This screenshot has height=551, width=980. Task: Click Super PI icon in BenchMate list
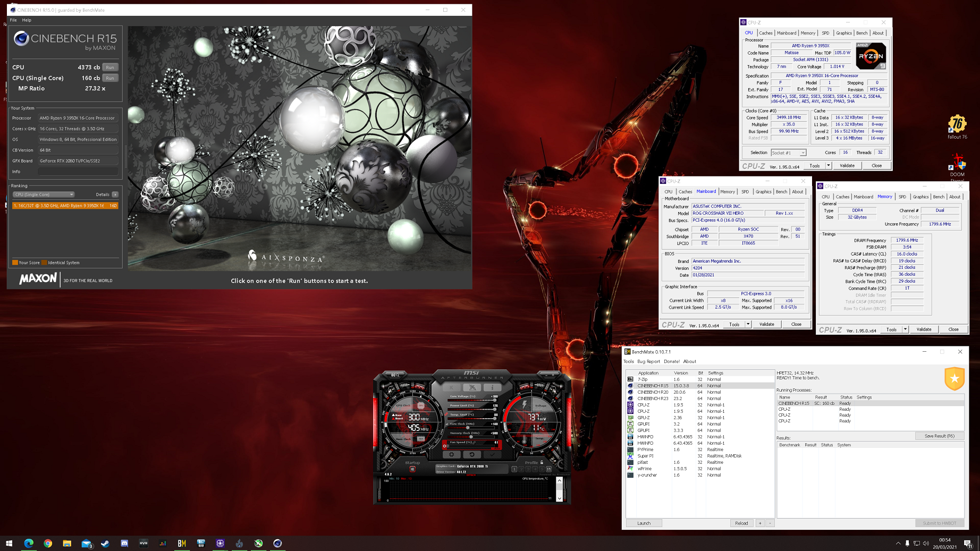[630, 456]
